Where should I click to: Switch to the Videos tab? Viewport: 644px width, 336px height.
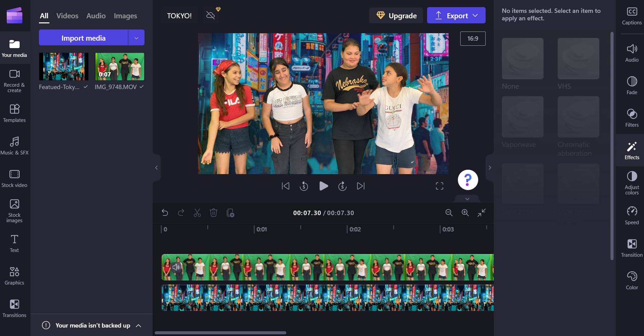pyautogui.click(x=67, y=16)
